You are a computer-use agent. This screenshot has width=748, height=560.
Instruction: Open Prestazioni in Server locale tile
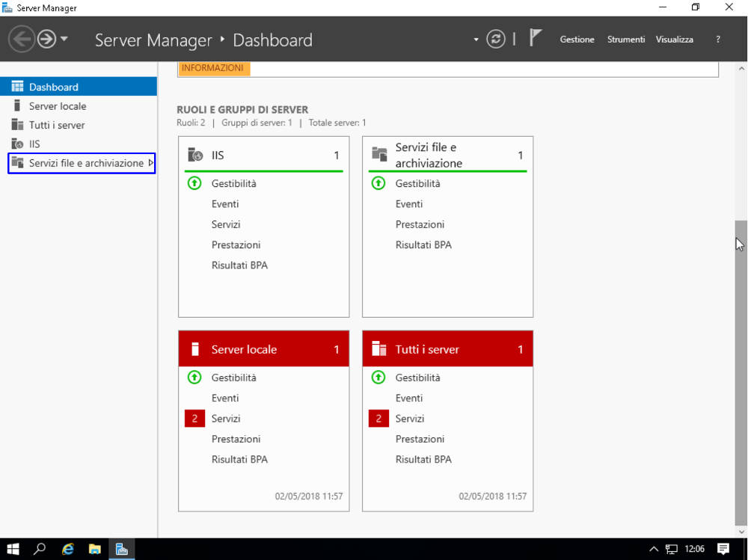pos(236,439)
